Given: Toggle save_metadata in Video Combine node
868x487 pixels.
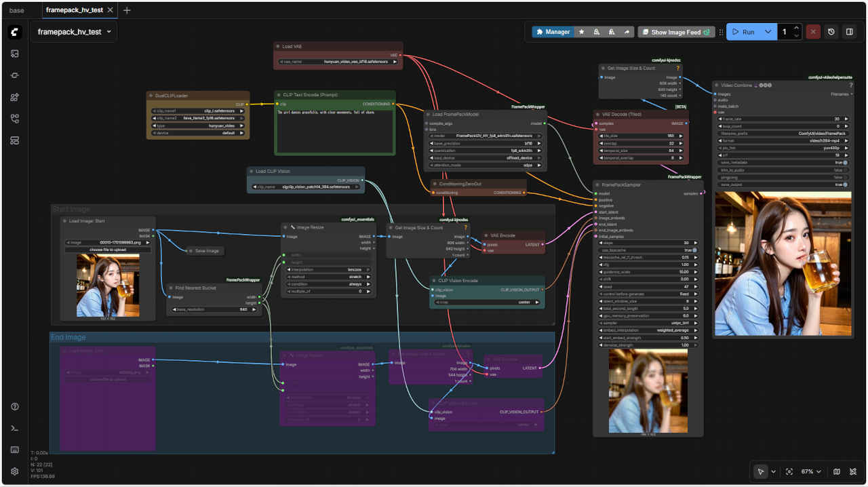Looking at the screenshot, I should (x=846, y=163).
